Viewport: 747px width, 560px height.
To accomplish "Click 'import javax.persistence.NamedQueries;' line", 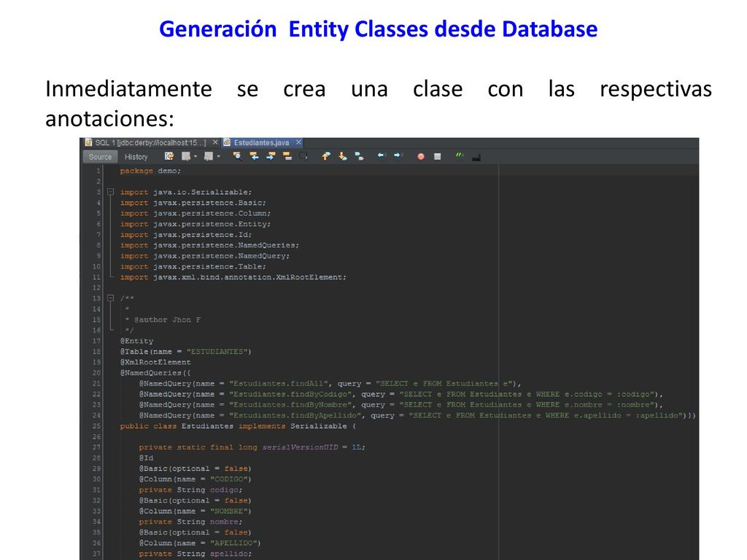I will pyautogui.click(x=209, y=245).
